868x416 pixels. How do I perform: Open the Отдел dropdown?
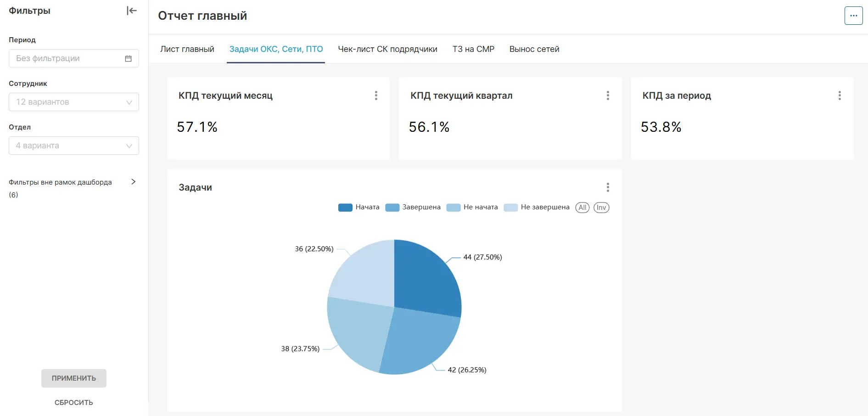point(74,146)
